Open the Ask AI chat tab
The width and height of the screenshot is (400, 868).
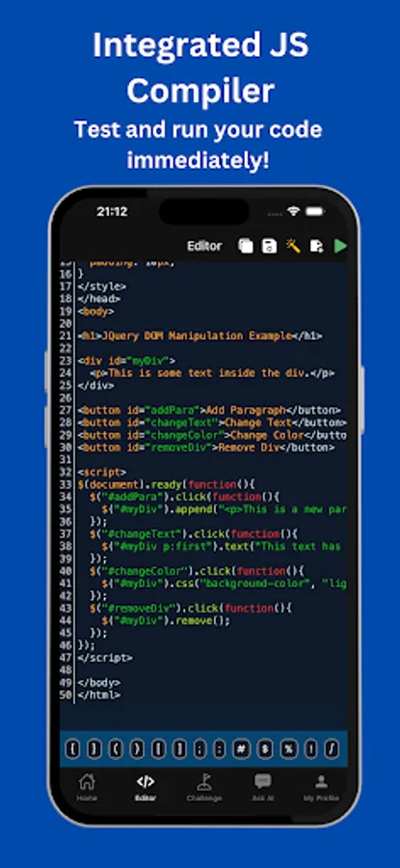tap(263, 788)
